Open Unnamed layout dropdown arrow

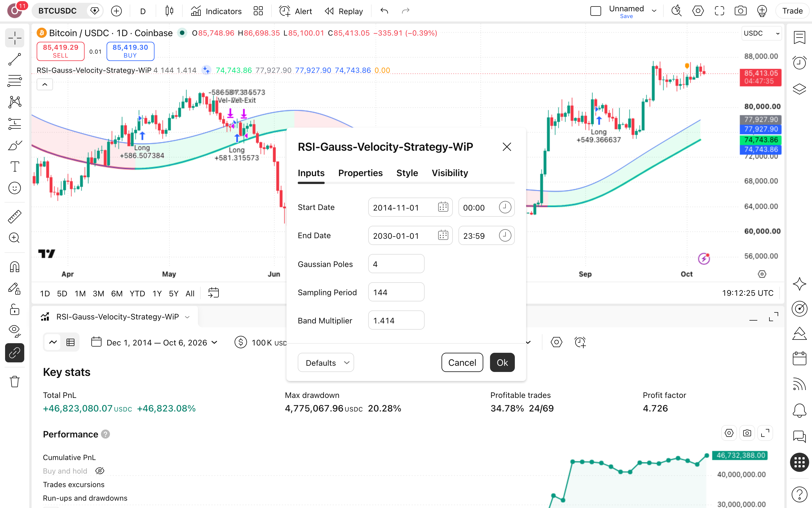coord(654,11)
